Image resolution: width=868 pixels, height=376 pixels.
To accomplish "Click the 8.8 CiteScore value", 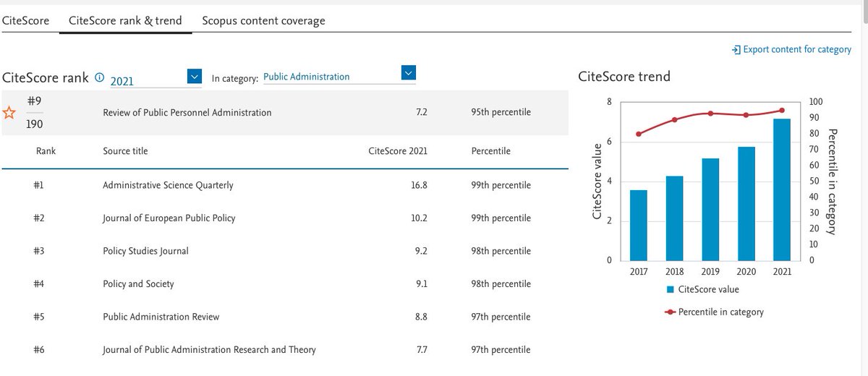I will [421, 317].
